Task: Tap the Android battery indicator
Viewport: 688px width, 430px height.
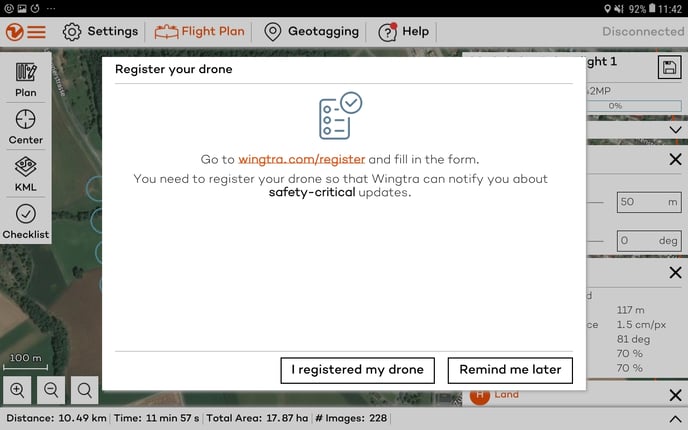Action: click(x=652, y=8)
